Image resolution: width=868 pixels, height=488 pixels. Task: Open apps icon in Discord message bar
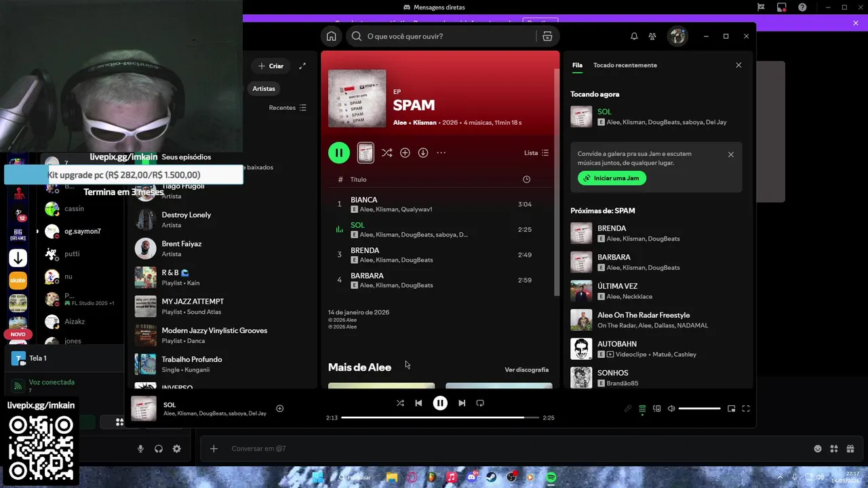click(x=834, y=449)
